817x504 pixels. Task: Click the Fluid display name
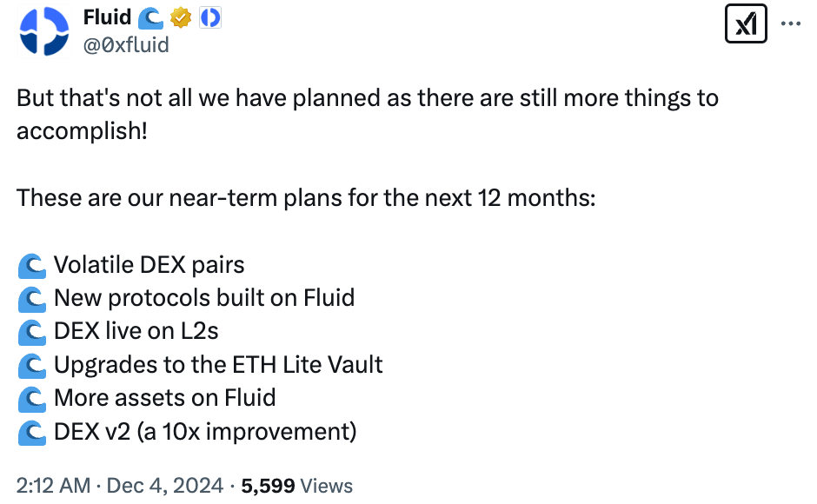(x=107, y=17)
